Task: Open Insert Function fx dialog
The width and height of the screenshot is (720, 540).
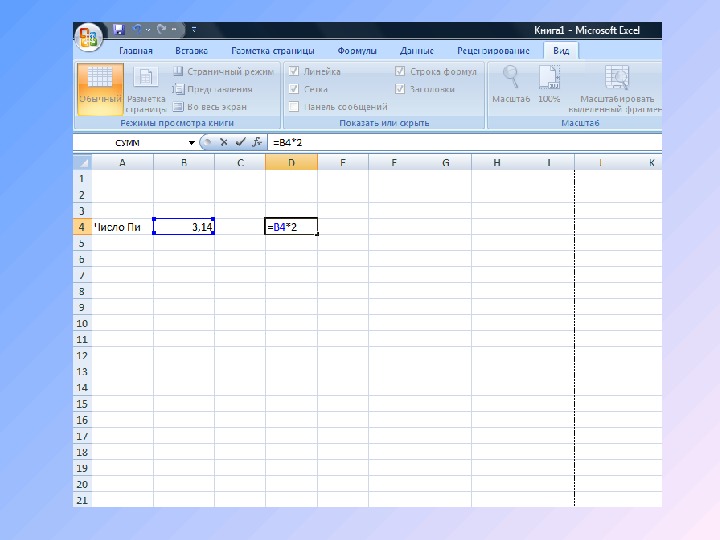Action: [257, 142]
